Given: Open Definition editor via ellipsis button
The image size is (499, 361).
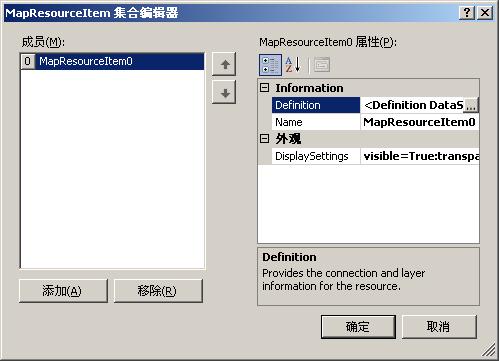Looking at the screenshot, I should coord(471,105).
